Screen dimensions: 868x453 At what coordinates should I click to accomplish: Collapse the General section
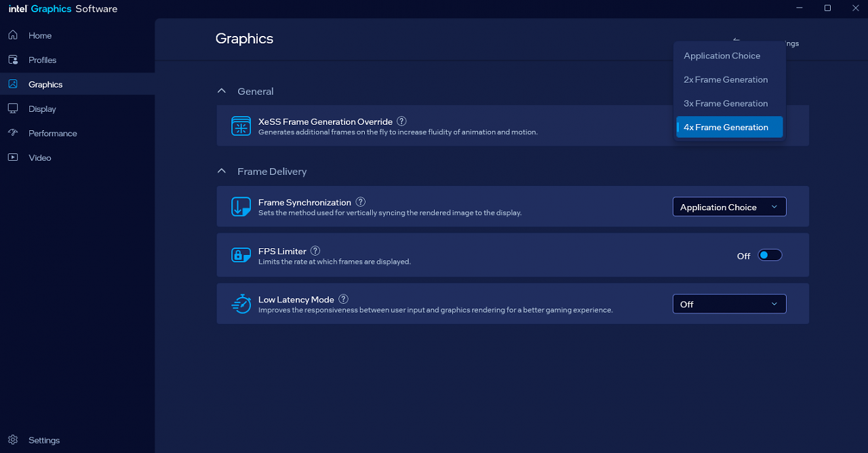pyautogui.click(x=221, y=91)
